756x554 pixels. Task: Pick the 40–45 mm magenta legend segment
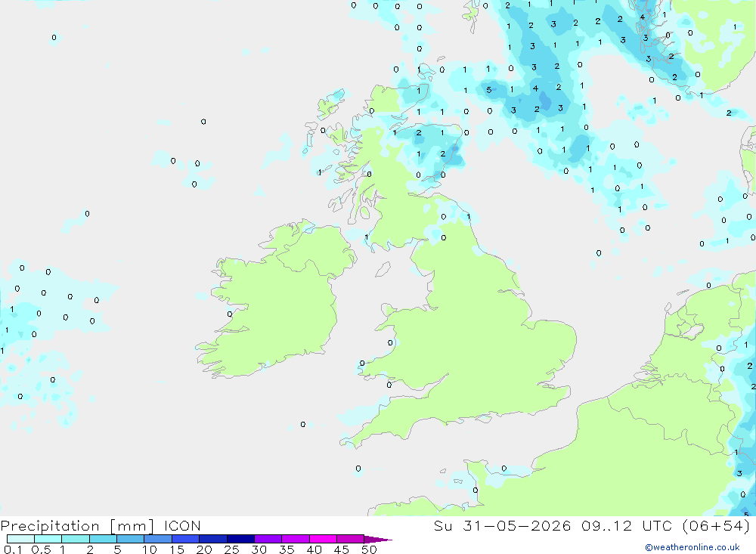323,539
